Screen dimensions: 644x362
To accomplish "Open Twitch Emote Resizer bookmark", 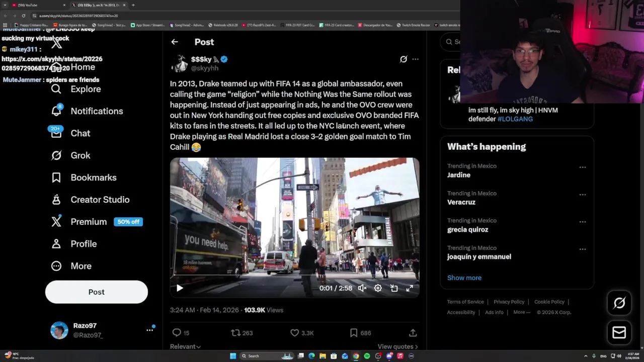I will [x=413, y=25].
